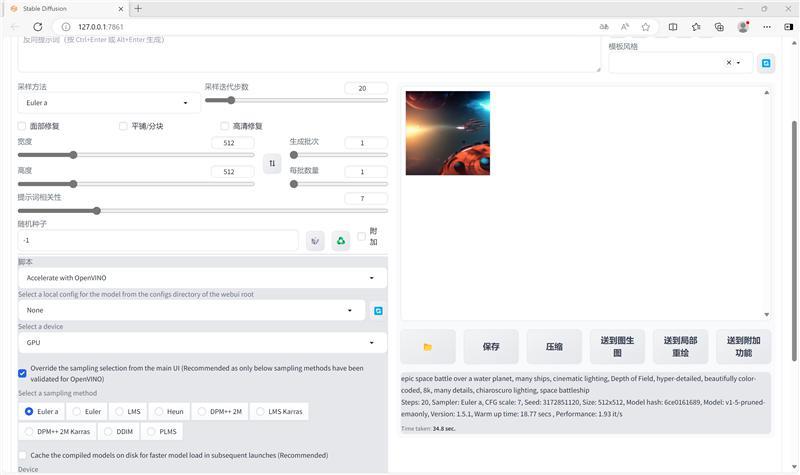Screen dimensions: 800x475
Task: Adjust the CFG scale slider
Action: click(203, 211)
